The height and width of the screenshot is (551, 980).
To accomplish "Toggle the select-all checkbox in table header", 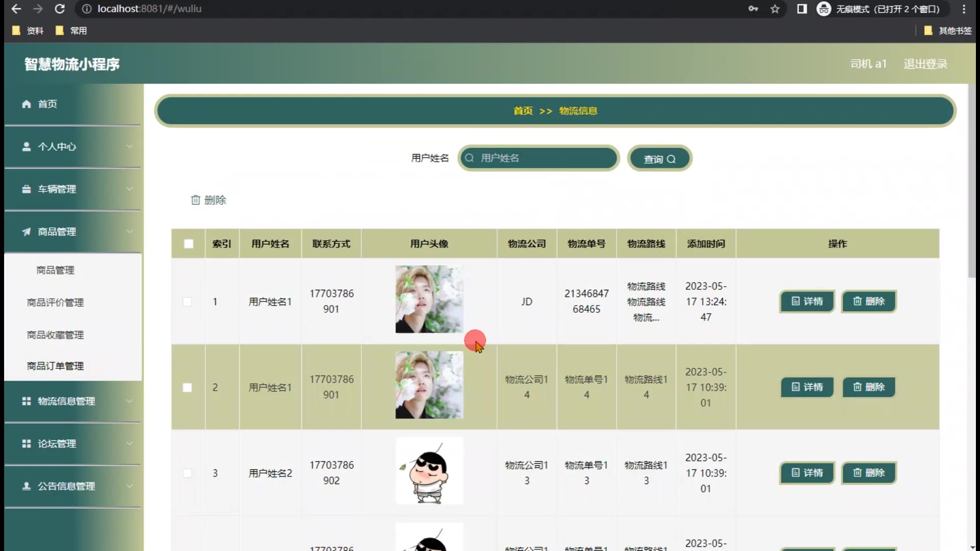I will coord(188,244).
